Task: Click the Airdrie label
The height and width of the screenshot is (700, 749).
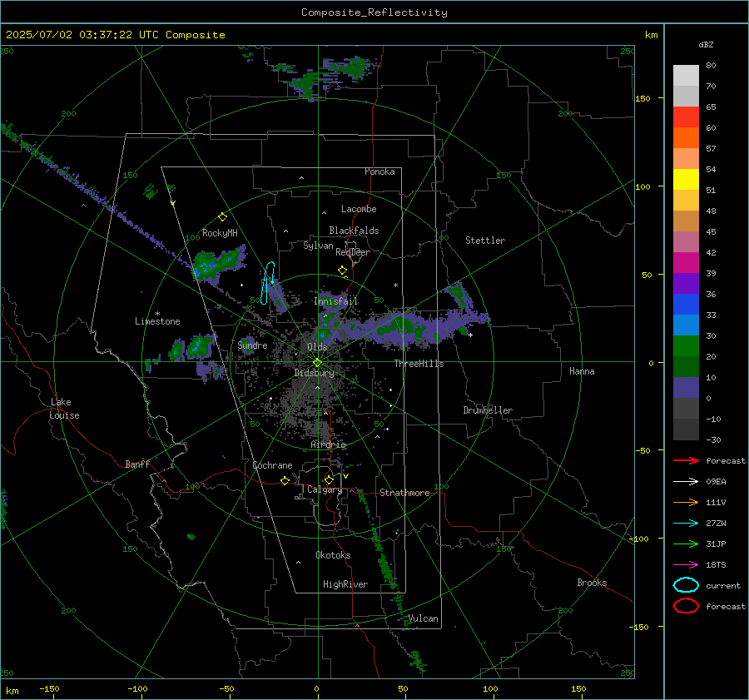Action: [x=328, y=444]
